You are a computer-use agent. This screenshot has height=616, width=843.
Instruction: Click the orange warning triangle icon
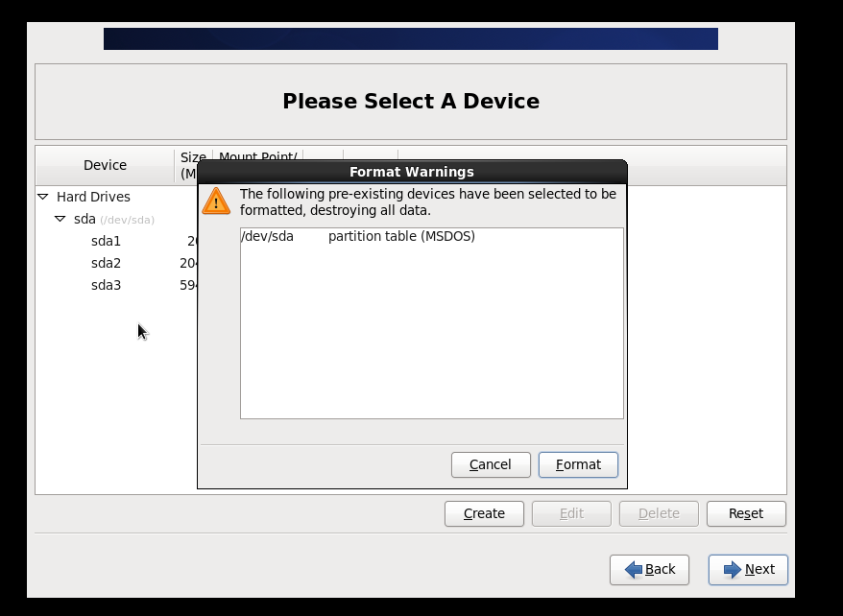point(216,201)
